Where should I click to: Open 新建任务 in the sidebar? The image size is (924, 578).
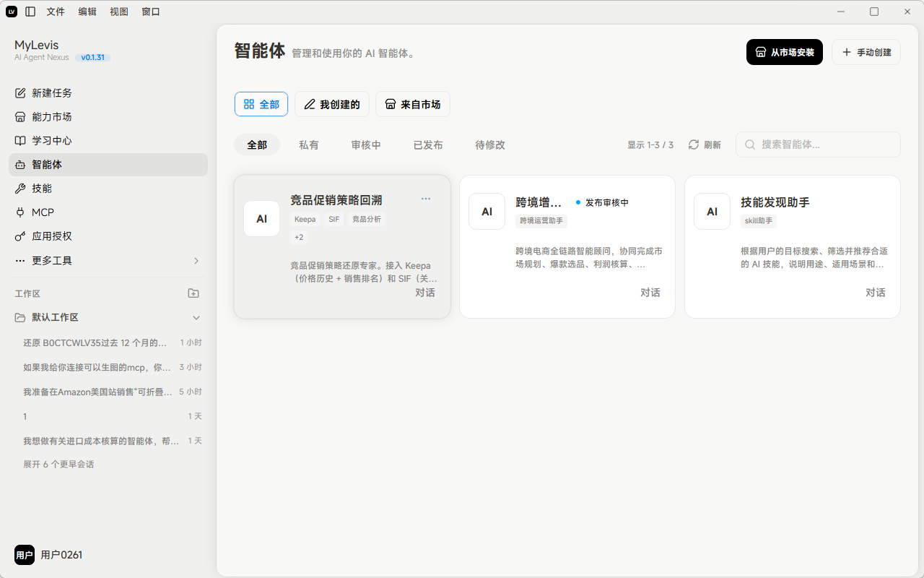click(x=108, y=93)
